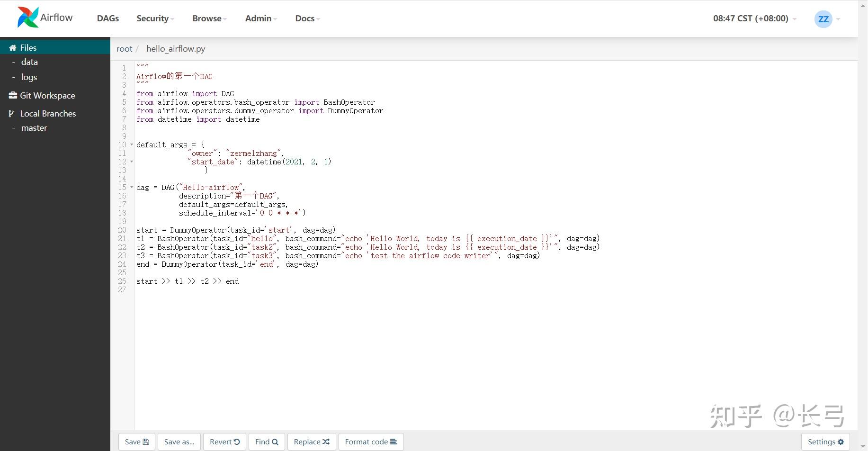Open the Git Workspace panel
Image resolution: width=868 pixels, height=451 pixels.
13,95
